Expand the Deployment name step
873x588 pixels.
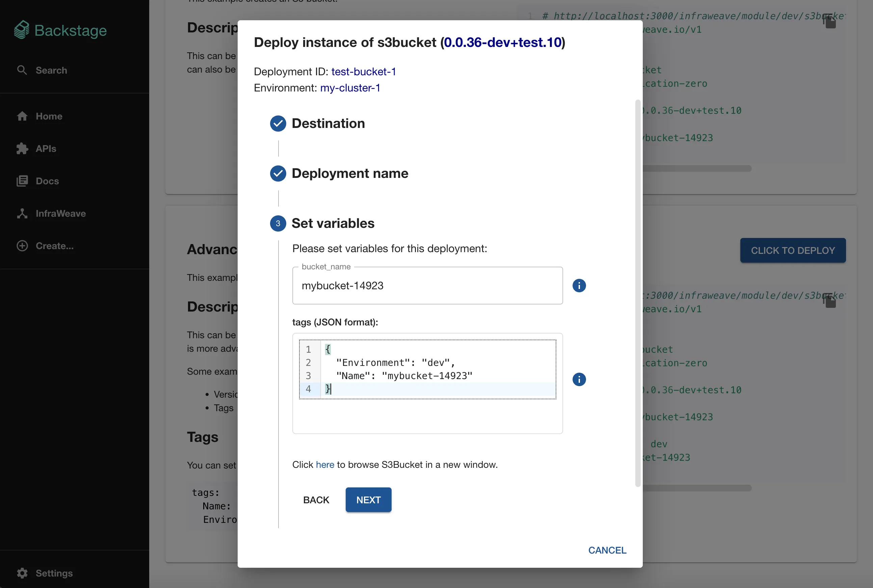tap(349, 173)
